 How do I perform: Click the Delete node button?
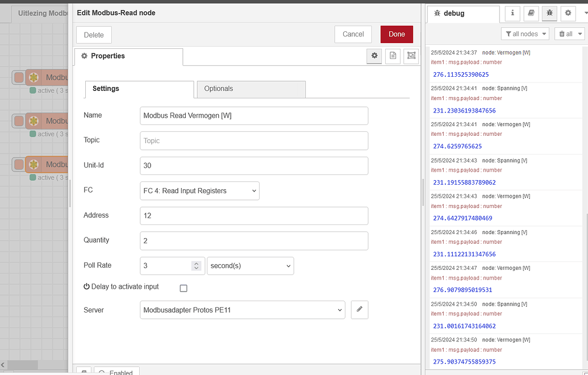click(94, 35)
